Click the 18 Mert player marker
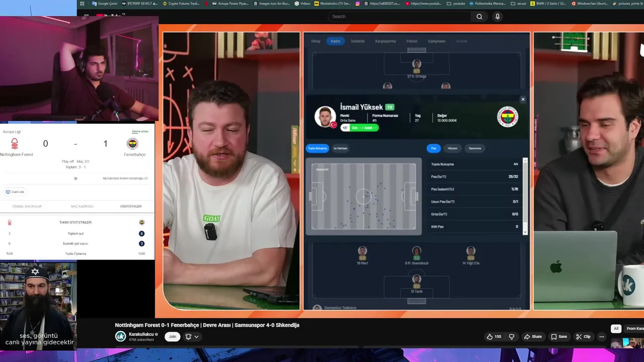The width and height of the screenshot is (644, 362). (x=362, y=255)
